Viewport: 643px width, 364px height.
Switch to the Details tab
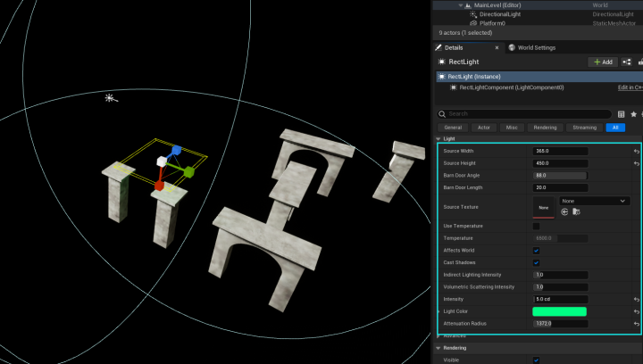[454, 47]
